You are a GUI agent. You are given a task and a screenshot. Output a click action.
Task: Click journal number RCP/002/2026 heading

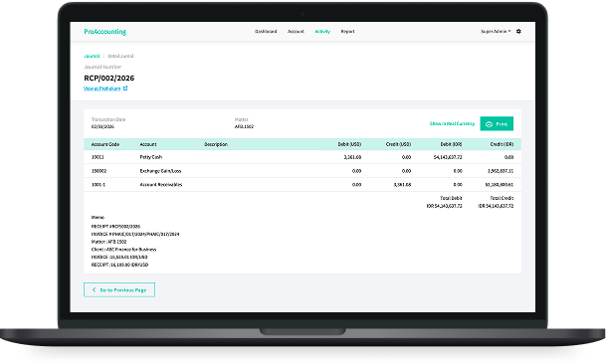coord(109,78)
